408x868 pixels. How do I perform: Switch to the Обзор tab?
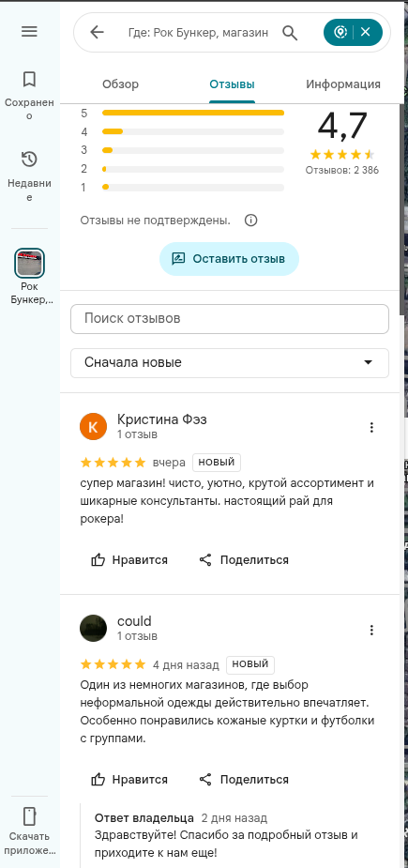click(120, 84)
